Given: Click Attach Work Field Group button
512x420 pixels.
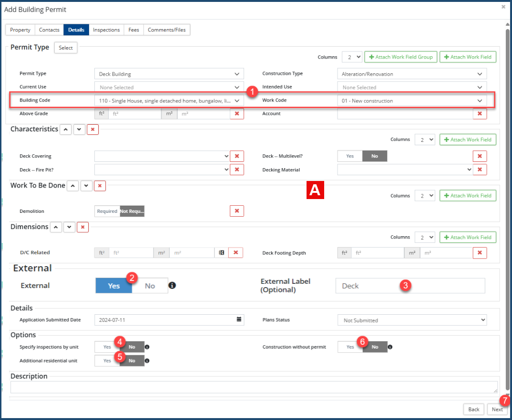Looking at the screenshot, I should 400,57.
